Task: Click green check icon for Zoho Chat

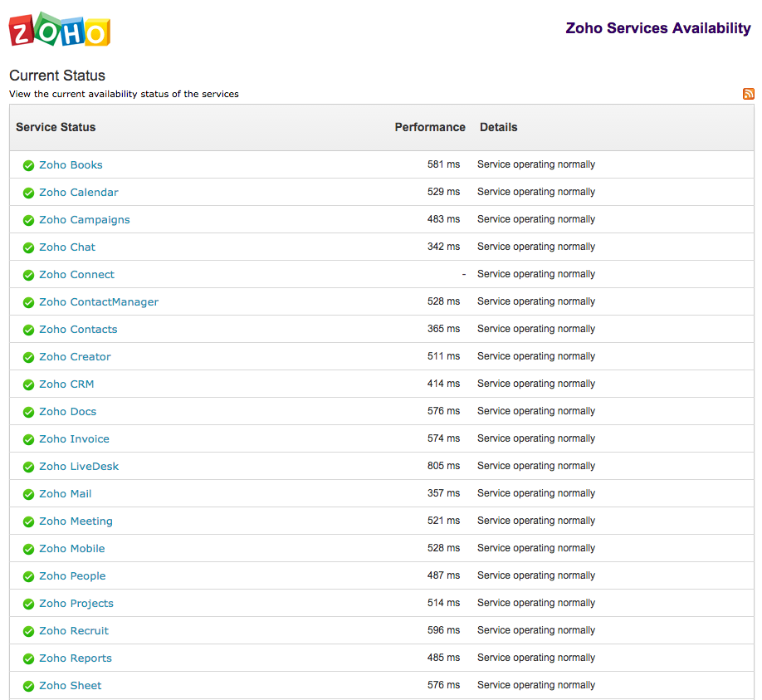Action: pyautogui.click(x=29, y=247)
